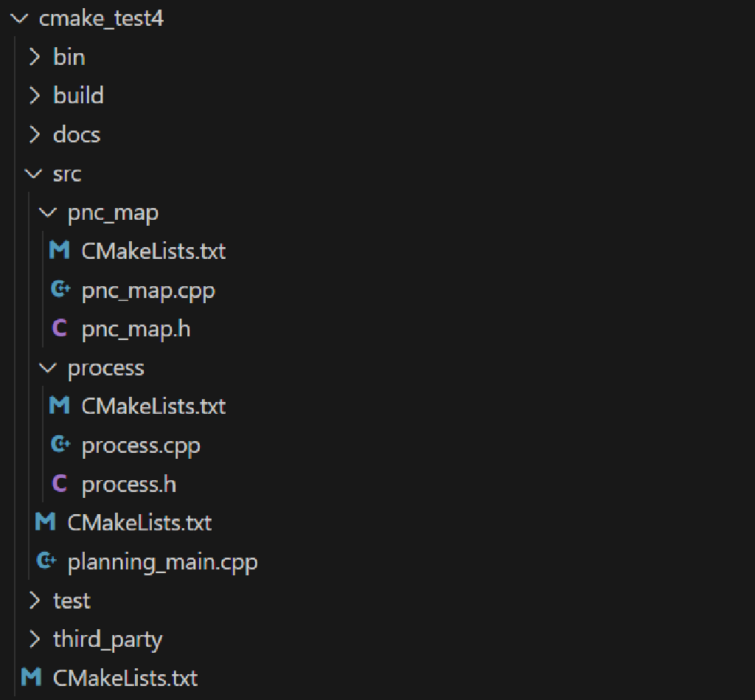Collapse the src folder
The image size is (755, 700).
click(x=34, y=173)
